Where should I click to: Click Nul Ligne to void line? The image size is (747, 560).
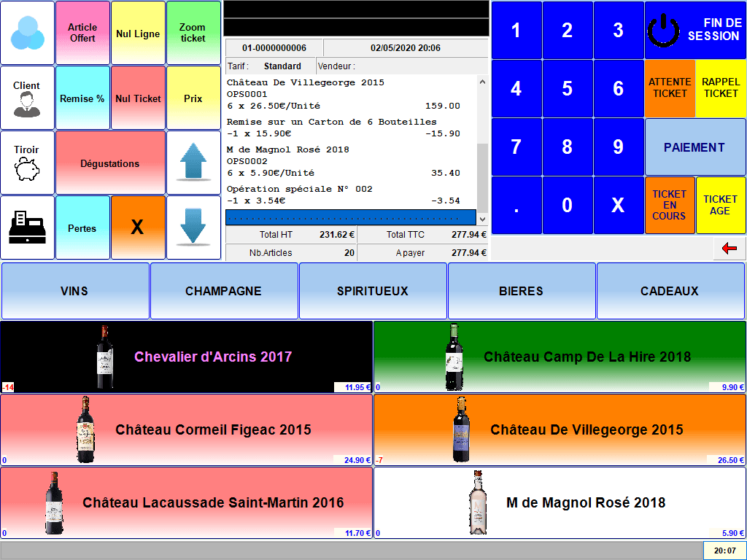(x=138, y=33)
